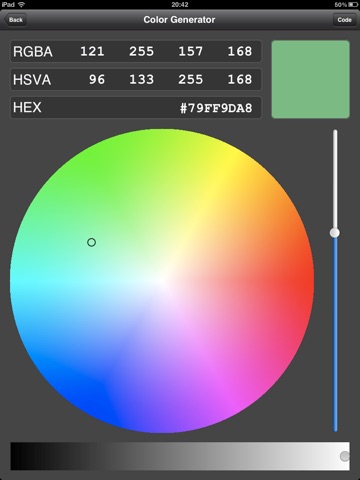Viewport: 360px width, 480px height.
Task: Go back using the Back button
Action: [15, 20]
